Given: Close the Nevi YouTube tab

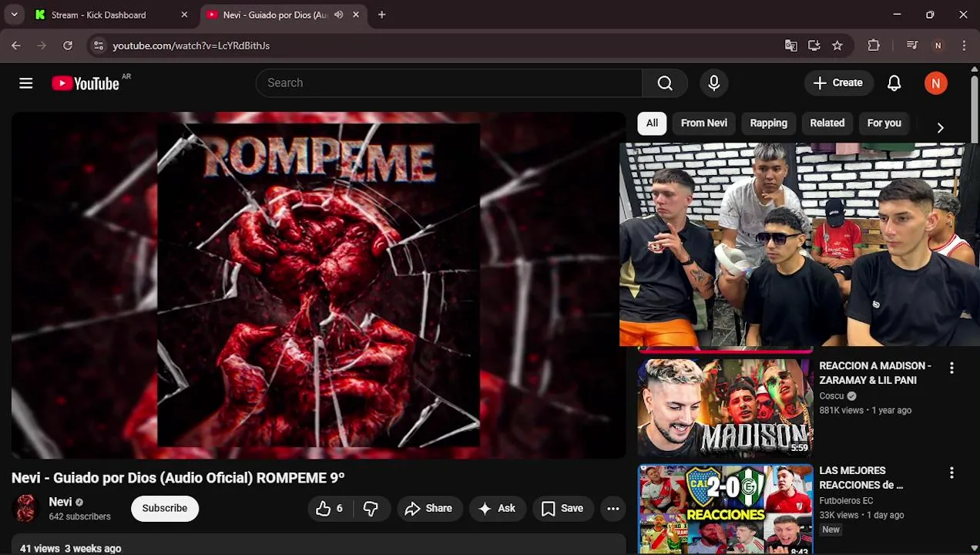Looking at the screenshot, I should point(356,15).
